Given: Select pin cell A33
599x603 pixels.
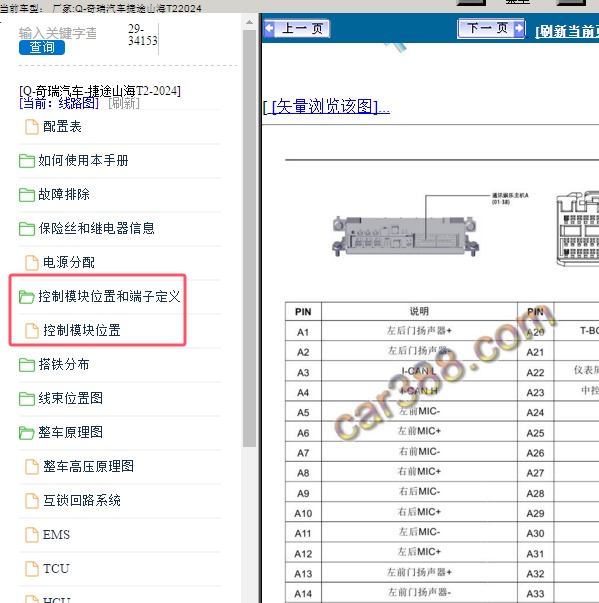Looking at the screenshot, I should 536,594.
